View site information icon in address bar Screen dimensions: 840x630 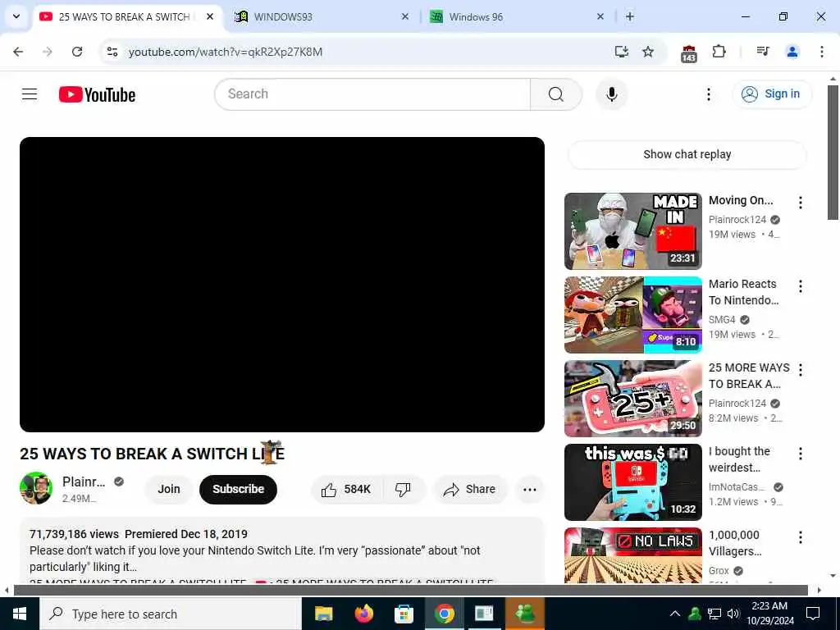click(x=112, y=52)
